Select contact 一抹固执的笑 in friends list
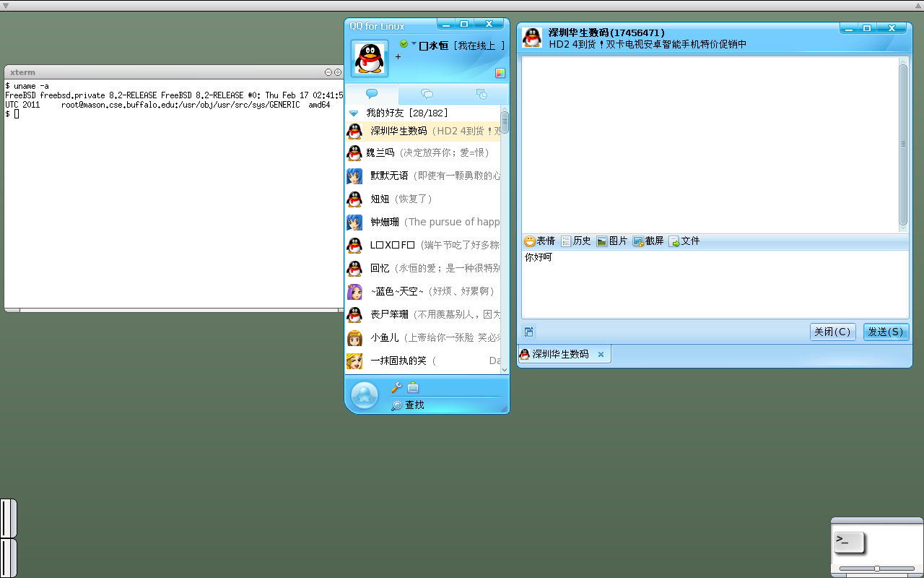 pos(423,361)
